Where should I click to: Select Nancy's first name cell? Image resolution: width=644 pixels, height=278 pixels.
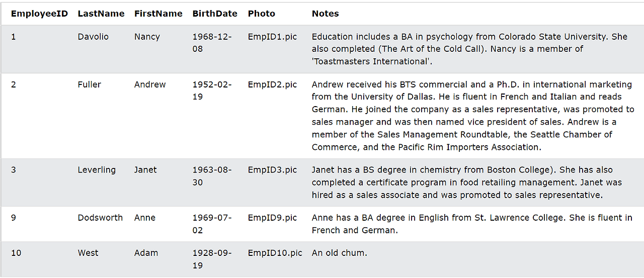click(x=147, y=37)
